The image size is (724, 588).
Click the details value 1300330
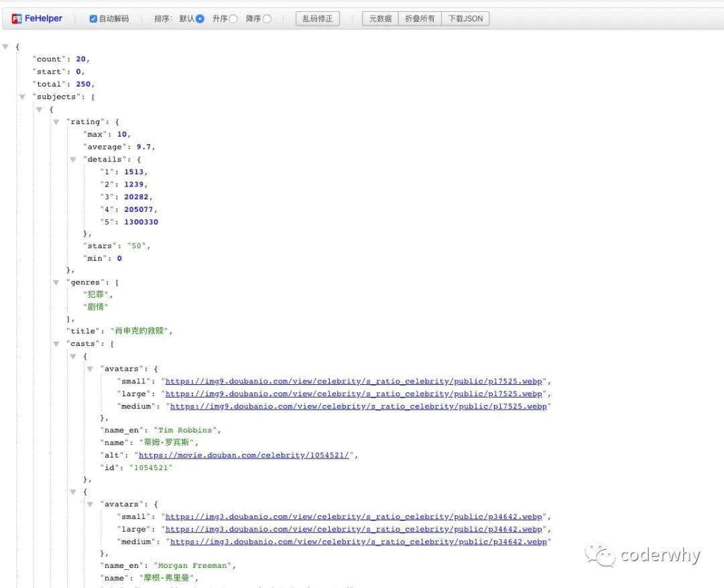[141, 222]
